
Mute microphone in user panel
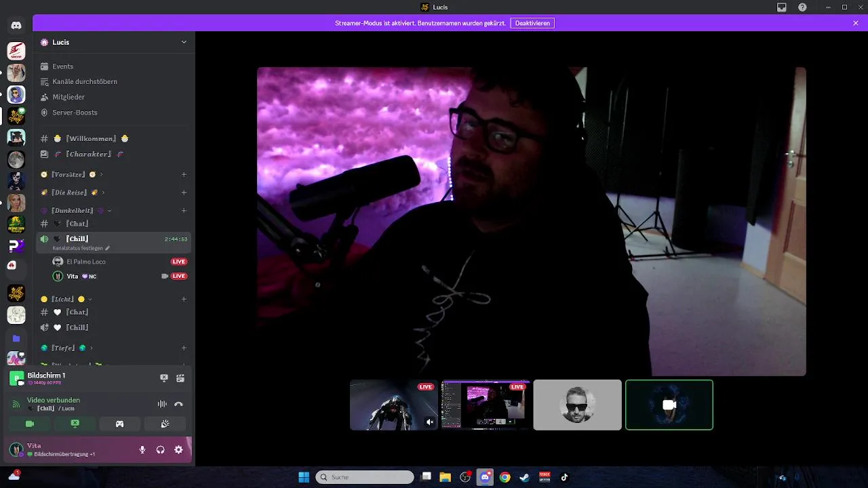point(142,449)
